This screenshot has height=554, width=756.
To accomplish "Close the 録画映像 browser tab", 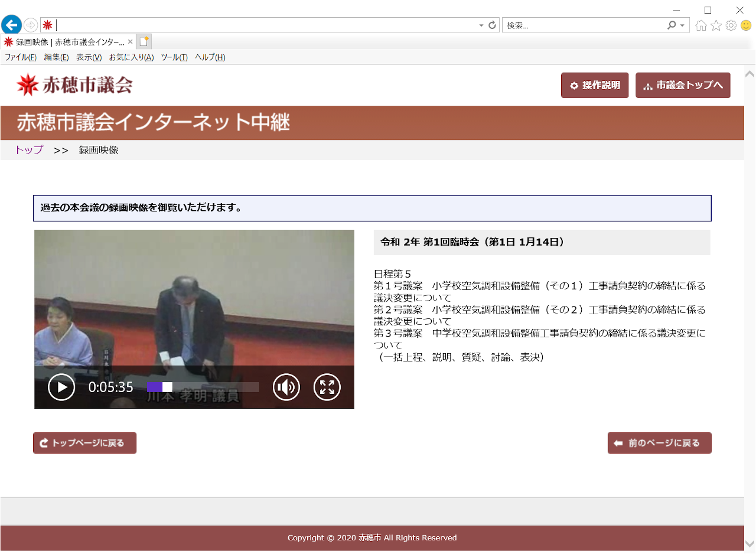I will click(130, 42).
